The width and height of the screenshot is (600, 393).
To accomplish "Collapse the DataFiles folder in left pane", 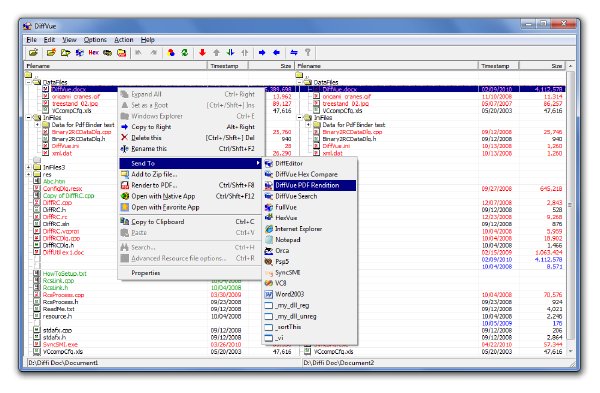I will [x=29, y=82].
